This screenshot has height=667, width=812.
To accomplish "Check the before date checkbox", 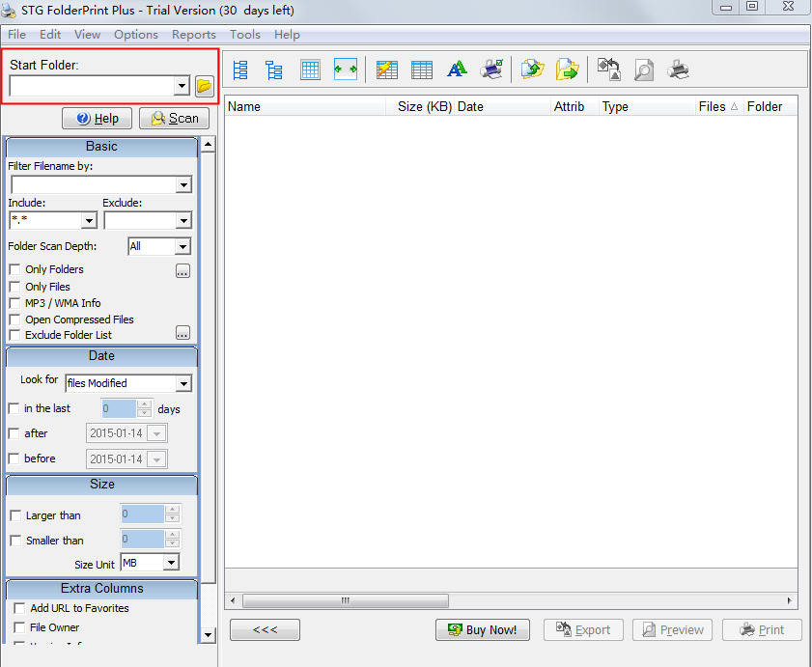I will [14, 459].
